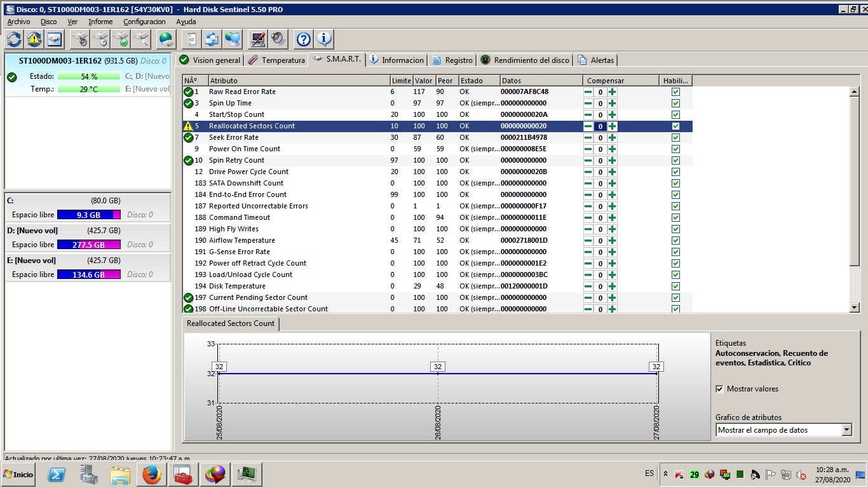Decrease the Spin Up Time offset with minus

point(588,103)
